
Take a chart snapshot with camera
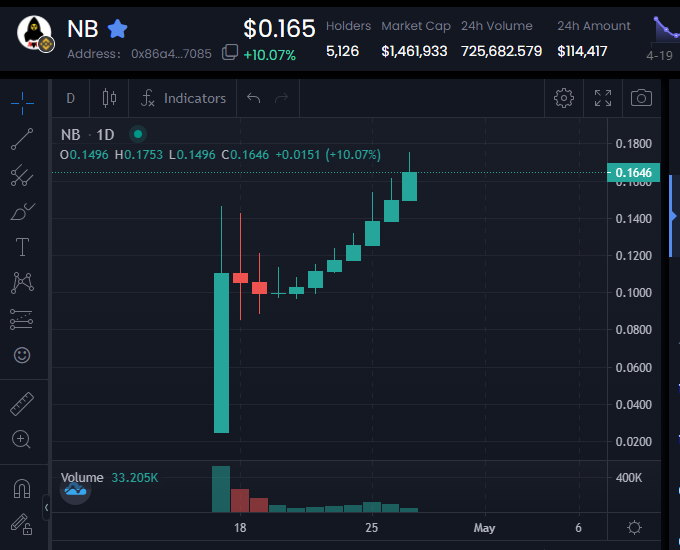click(641, 98)
